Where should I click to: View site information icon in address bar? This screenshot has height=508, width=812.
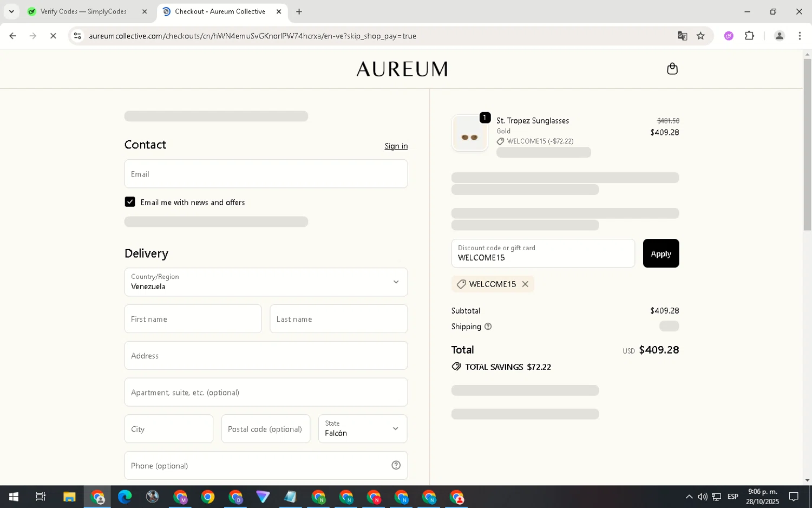click(x=77, y=36)
